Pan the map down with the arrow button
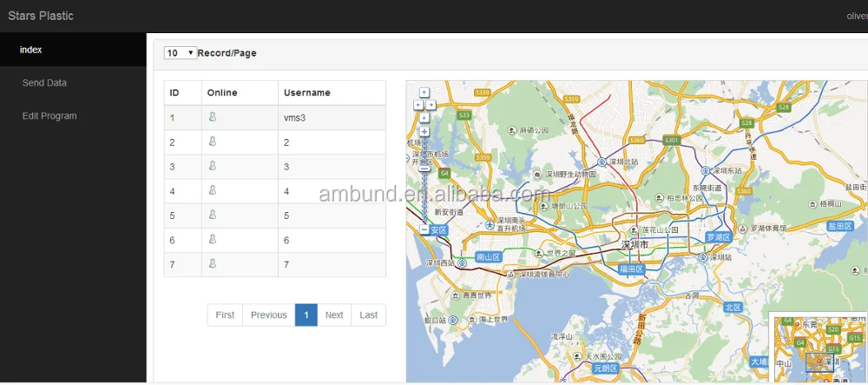Image resolution: width=868 pixels, height=385 pixels. (x=424, y=117)
